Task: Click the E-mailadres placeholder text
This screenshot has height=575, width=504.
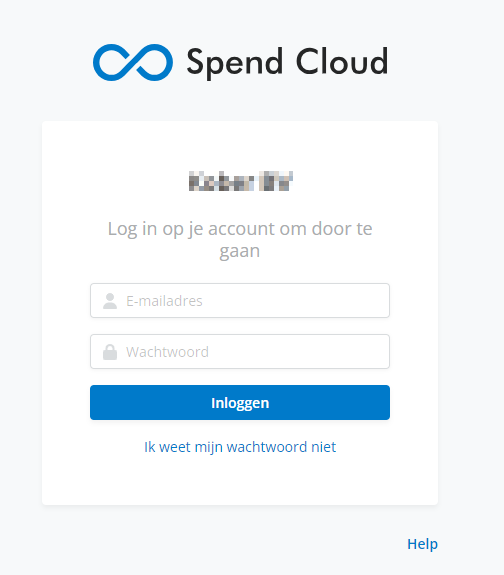Action: tap(164, 301)
